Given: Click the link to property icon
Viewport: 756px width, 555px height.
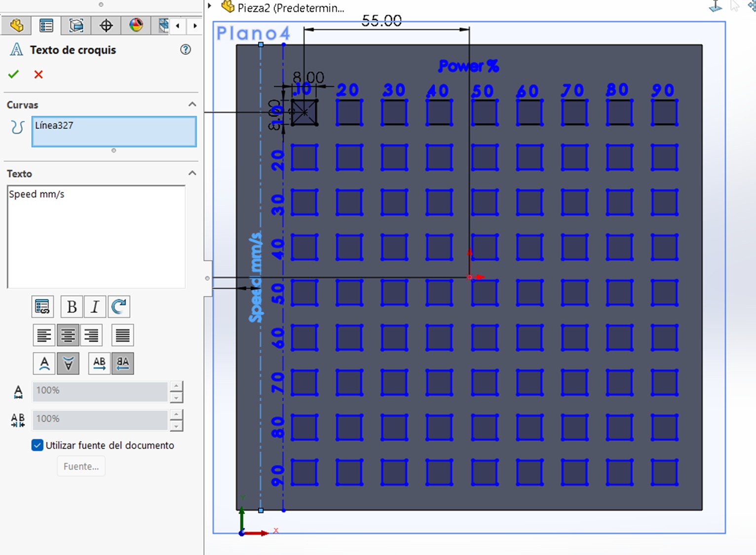Looking at the screenshot, I should [x=42, y=307].
